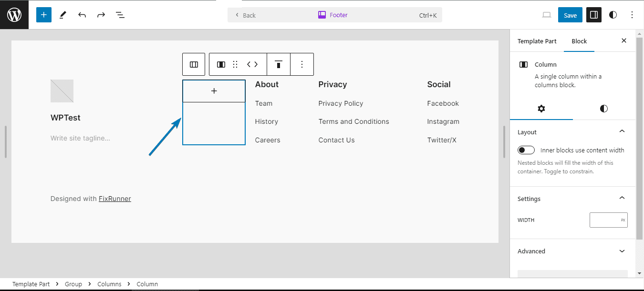
Task: Collapse the Layout panel
Action: (622, 131)
